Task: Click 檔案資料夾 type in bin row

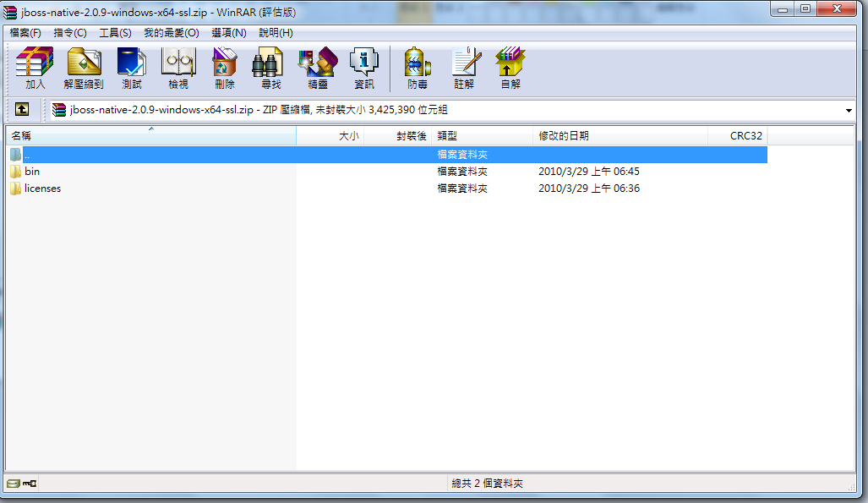Action: click(462, 171)
